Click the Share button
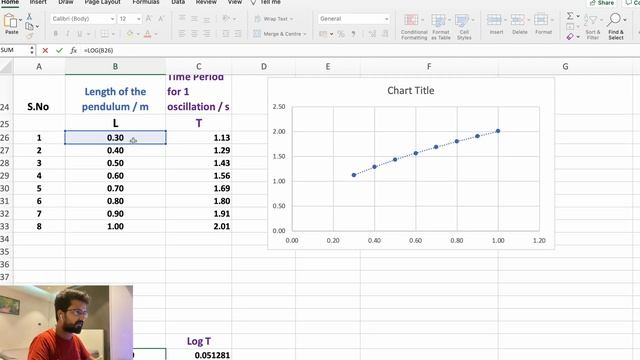Screen dimensions: 640x360 tap(602, 2)
